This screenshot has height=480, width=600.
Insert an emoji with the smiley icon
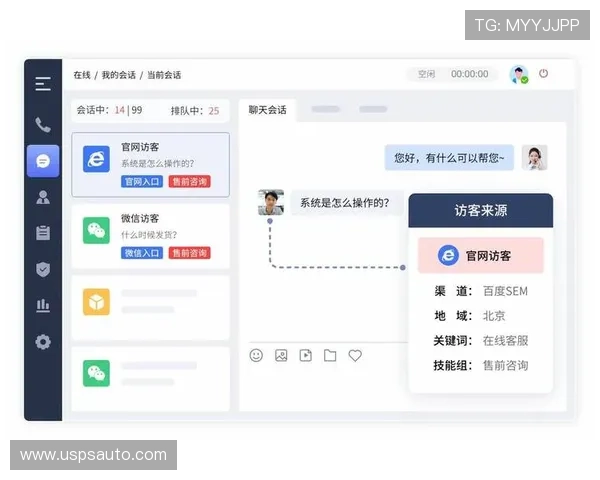point(256,355)
